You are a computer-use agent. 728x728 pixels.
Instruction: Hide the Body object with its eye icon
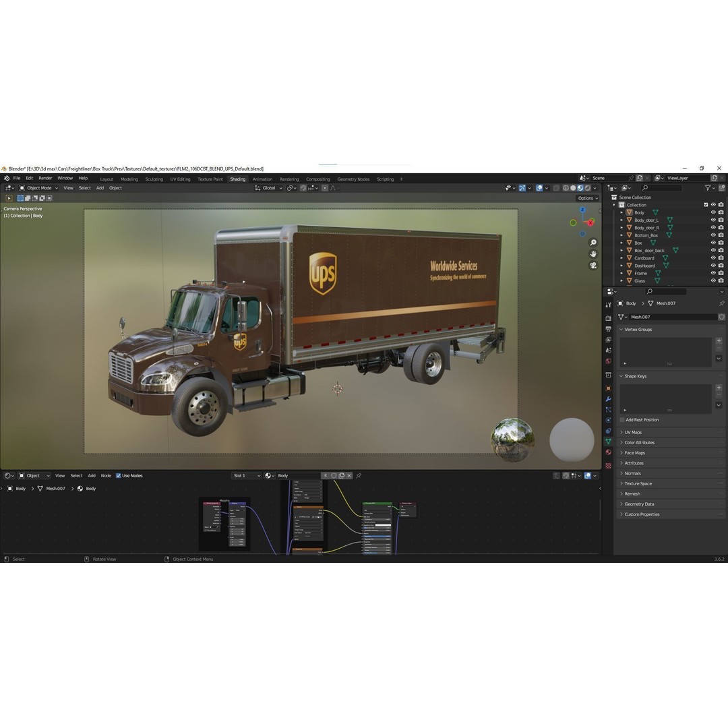pos(713,212)
